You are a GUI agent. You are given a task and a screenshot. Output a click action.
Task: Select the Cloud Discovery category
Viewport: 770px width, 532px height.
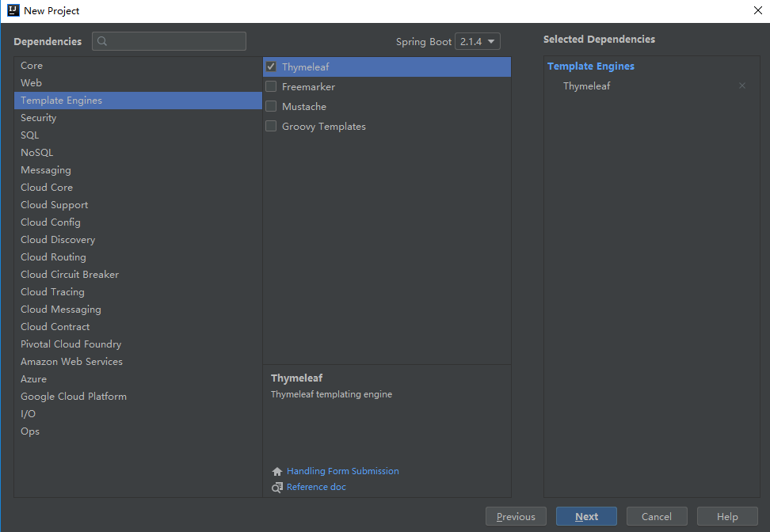[138, 240]
